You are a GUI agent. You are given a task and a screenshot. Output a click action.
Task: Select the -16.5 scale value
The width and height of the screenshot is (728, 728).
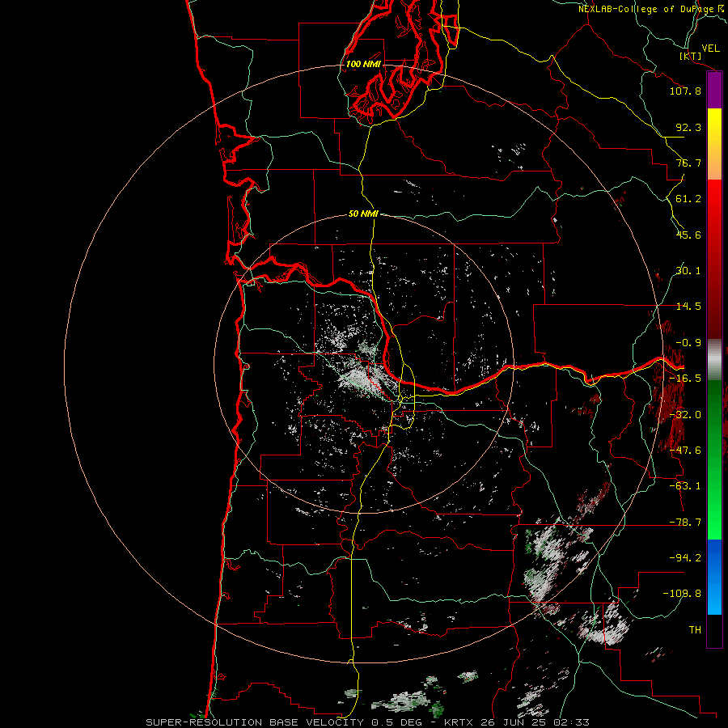[x=685, y=379]
